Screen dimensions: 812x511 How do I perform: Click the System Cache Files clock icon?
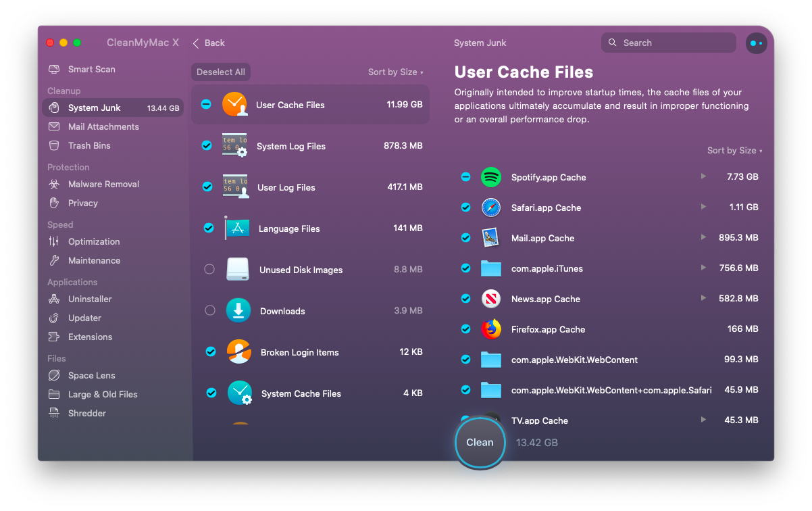[240, 393]
